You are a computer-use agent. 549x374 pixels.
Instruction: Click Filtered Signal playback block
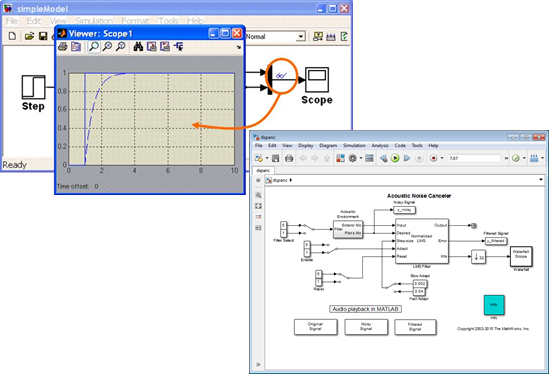(415, 327)
